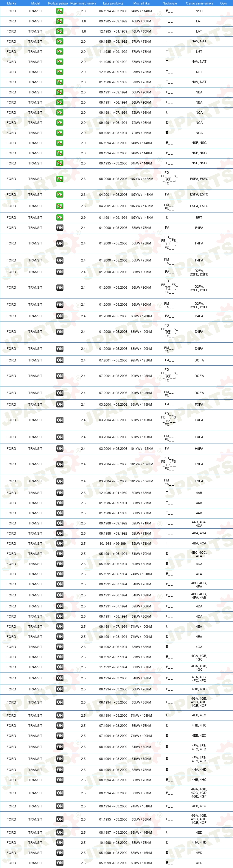
Task: Click the PB icon in the LAT row dated 12.1985 -> 01.1989
Action: click(x=60, y=31)
